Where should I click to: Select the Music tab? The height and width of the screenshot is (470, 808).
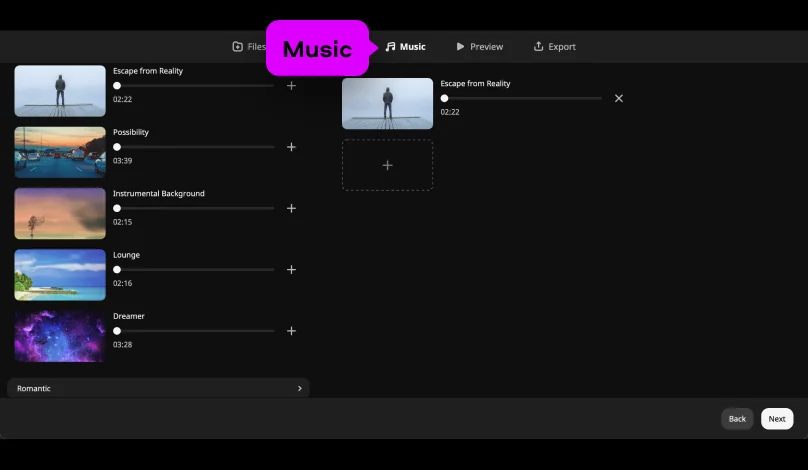[x=405, y=47]
